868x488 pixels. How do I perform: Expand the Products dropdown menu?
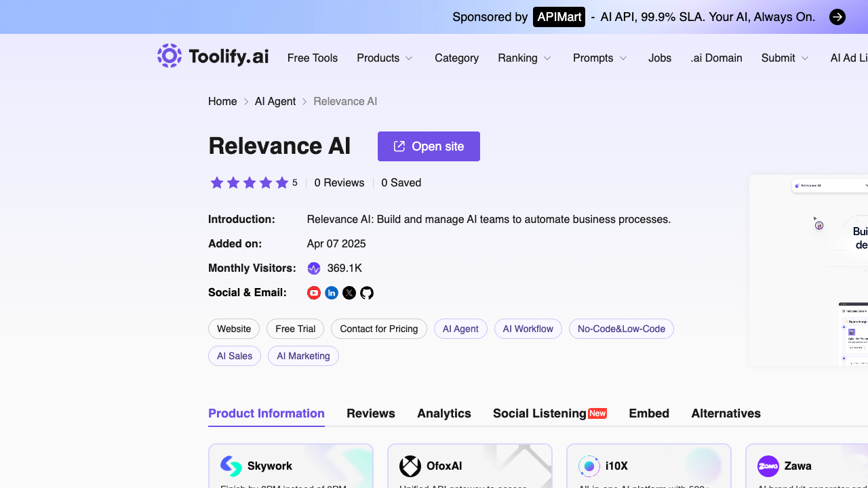click(x=385, y=58)
